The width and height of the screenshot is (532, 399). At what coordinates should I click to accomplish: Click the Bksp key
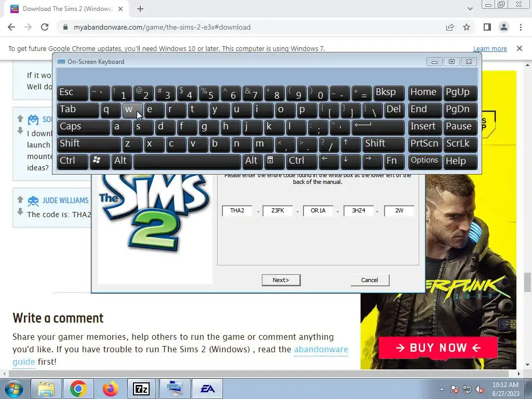389,93
